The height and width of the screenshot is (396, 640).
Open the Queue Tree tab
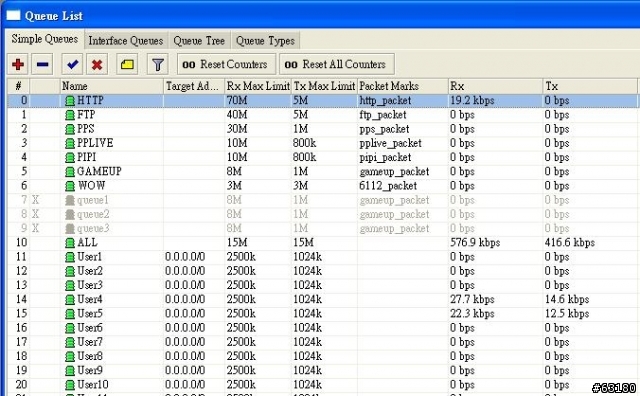[x=199, y=41]
